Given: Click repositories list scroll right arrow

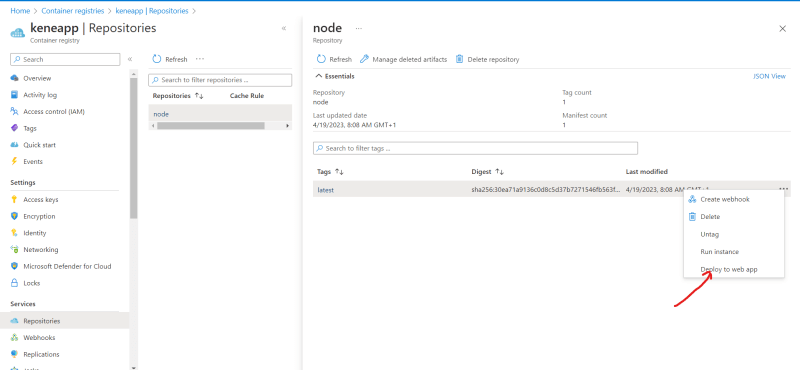Looking at the screenshot, I should 287,126.
